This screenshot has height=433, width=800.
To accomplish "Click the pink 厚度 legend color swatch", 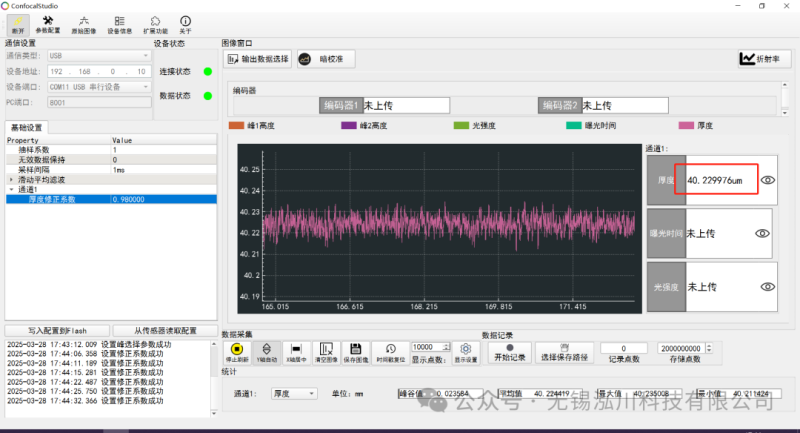I will tap(686, 126).
